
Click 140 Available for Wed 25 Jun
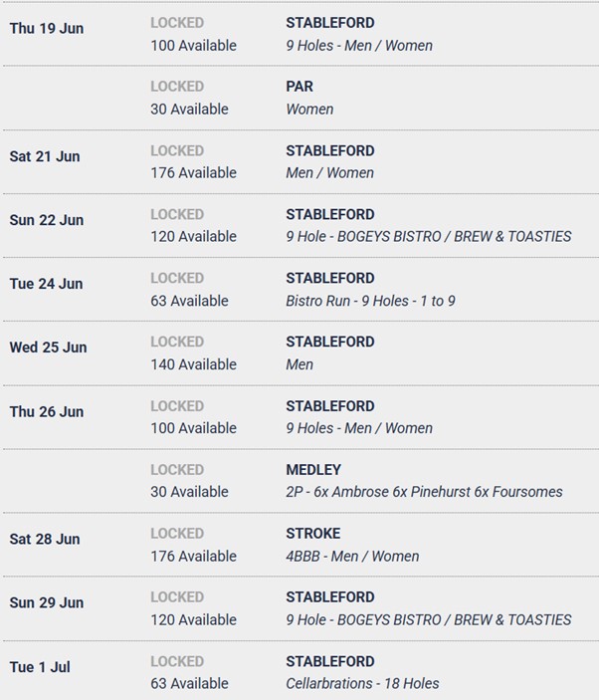point(193,364)
